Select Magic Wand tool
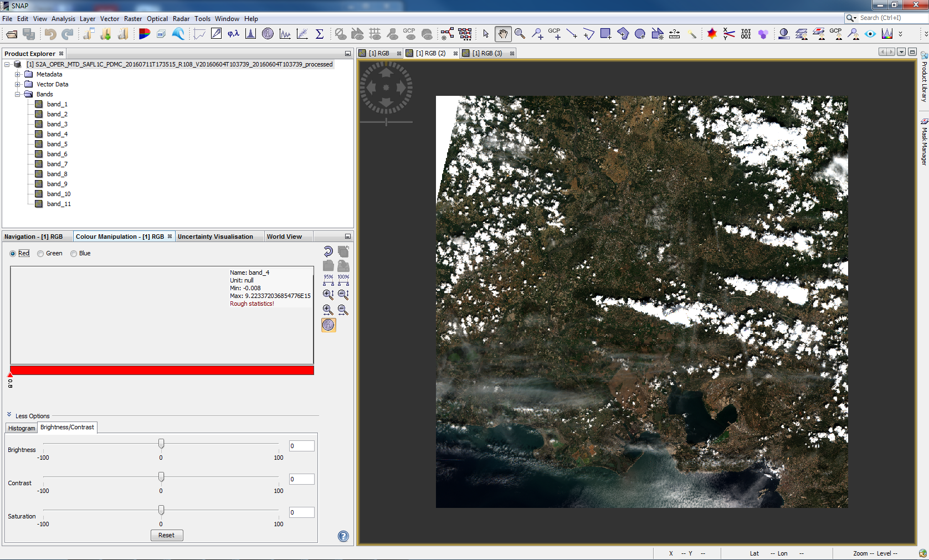 [692, 34]
